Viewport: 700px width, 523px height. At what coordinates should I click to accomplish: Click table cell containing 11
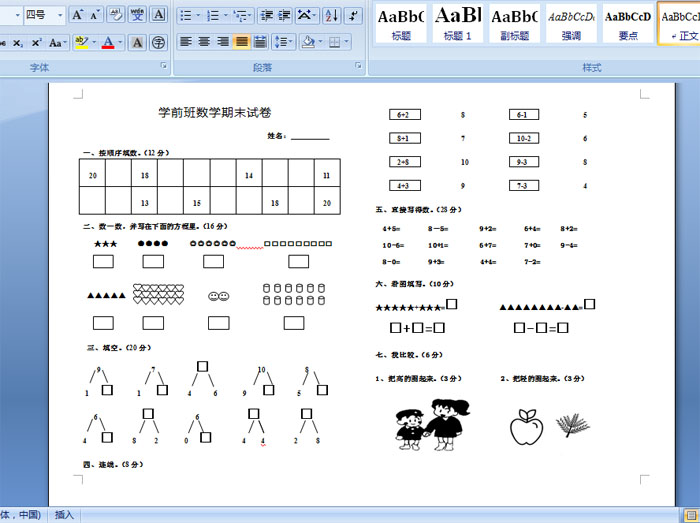coord(327,173)
